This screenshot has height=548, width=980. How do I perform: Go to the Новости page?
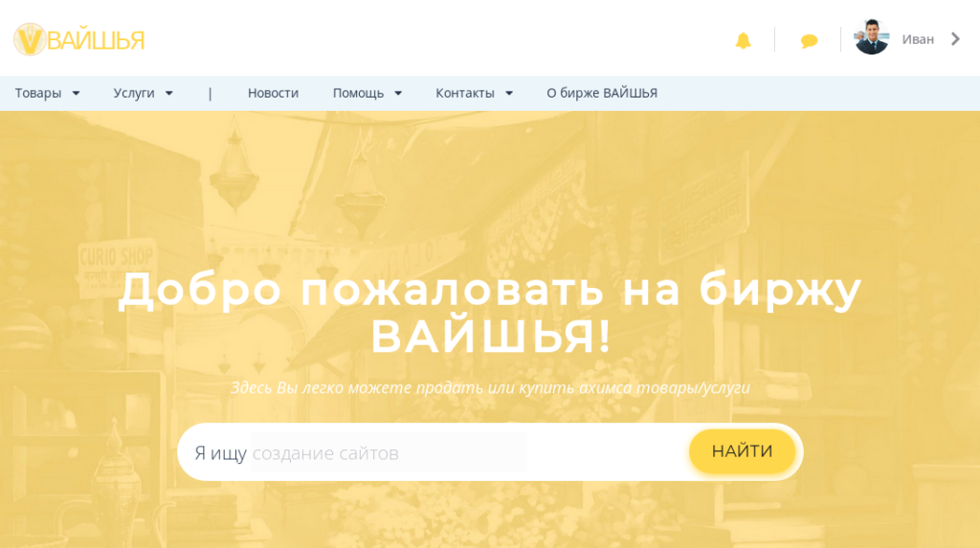tap(273, 93)
